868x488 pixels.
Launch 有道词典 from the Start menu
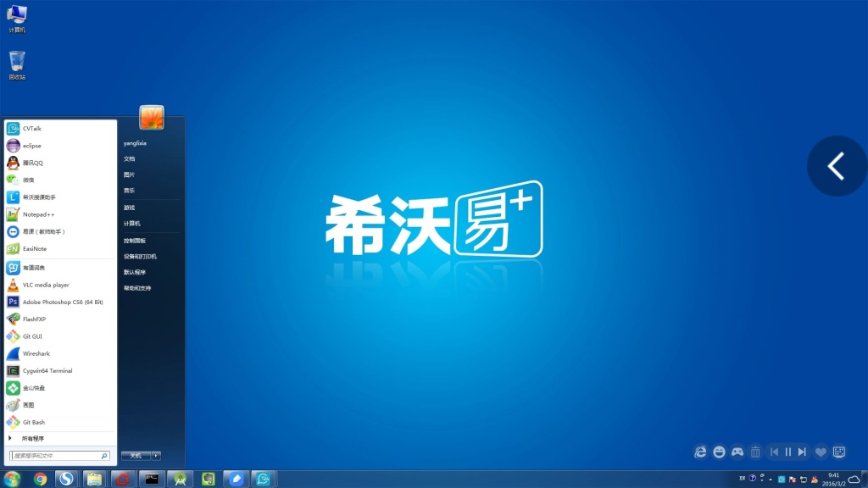(60, 268)
